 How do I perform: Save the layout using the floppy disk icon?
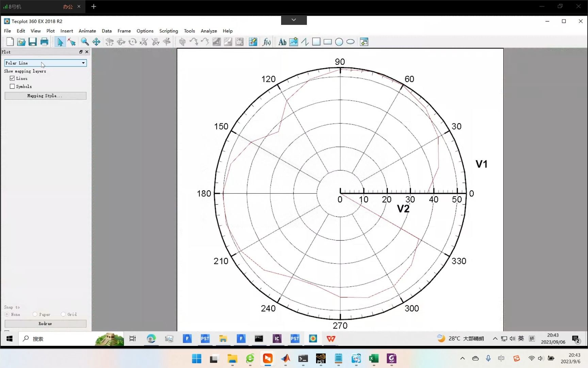tap(32, 42)
